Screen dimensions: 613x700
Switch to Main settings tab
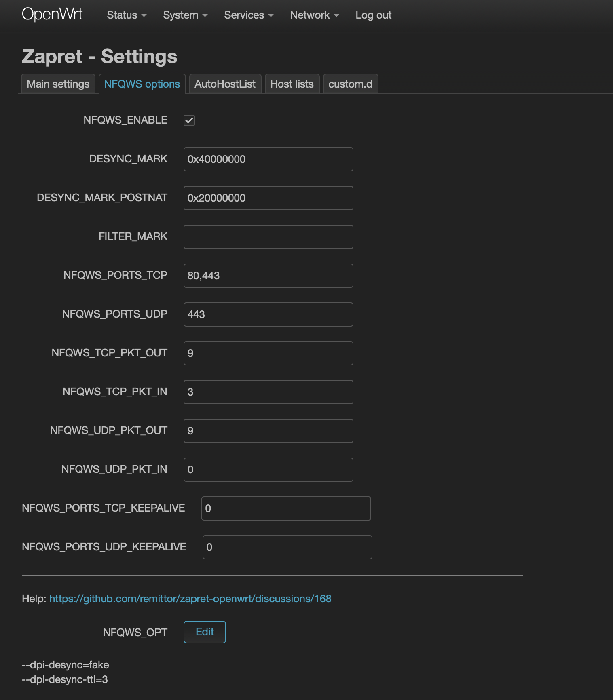(x=58, y=84)
